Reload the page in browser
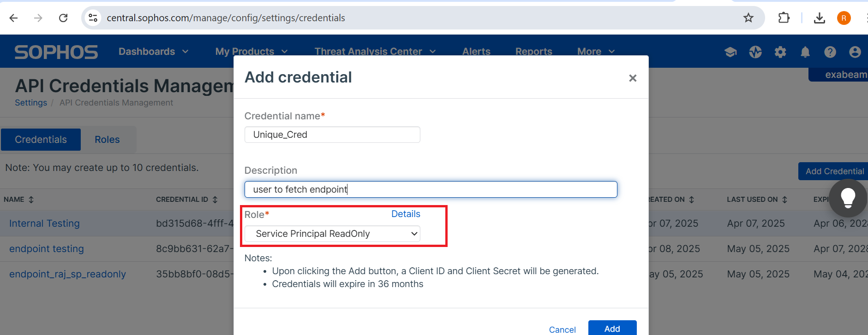Image resolution: width=868 pixels, height=335 pixels. click(x=63, y=18)
